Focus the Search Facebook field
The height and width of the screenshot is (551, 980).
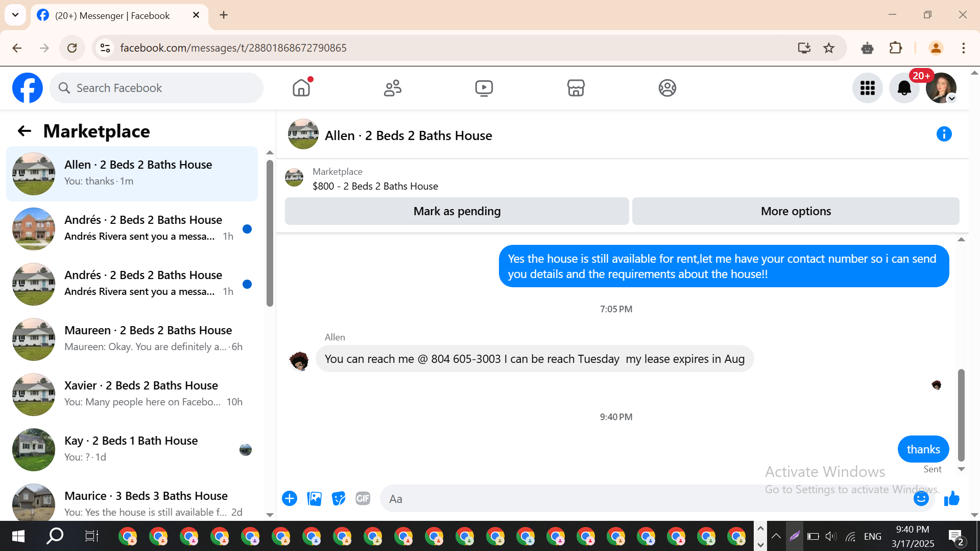[x=156, y=88]
